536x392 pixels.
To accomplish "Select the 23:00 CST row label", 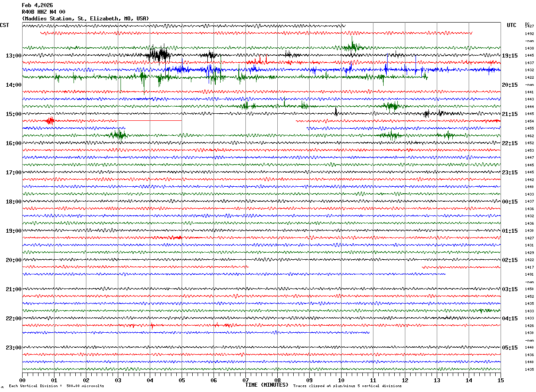I will [x=13, y=348].
